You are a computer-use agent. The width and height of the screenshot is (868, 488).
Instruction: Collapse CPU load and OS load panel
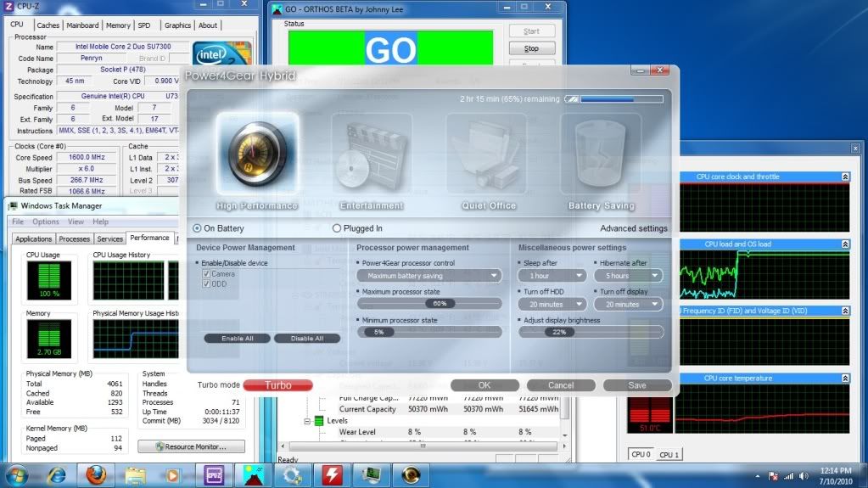tap(845, 244)
